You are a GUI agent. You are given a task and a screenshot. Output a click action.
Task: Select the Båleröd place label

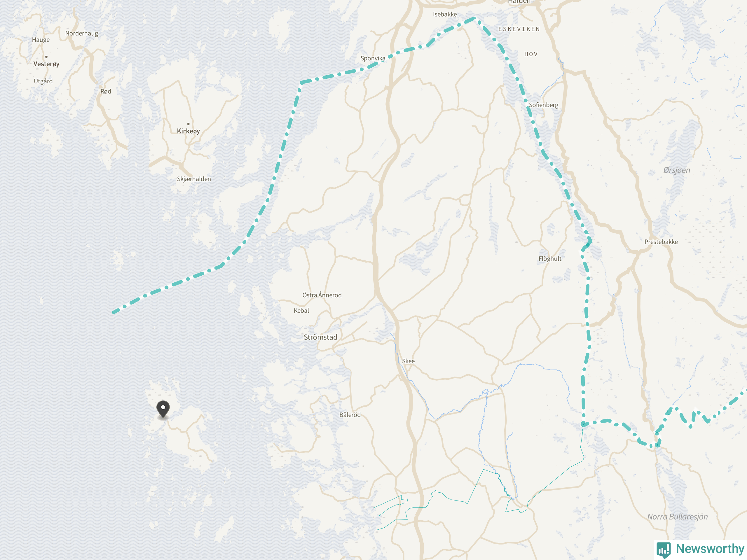coord(350,415)
